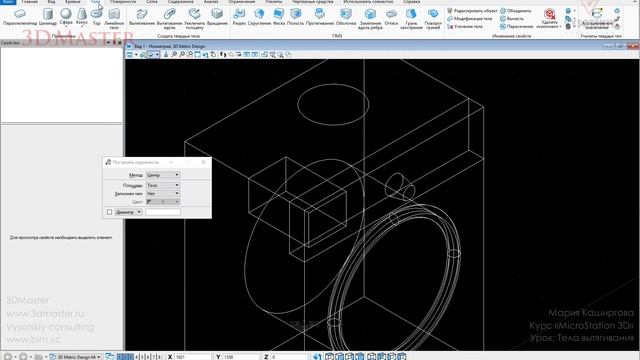640x360 pixels.
Task: Select the Параллелепипед (slab) solid tool
Action: 20,18
